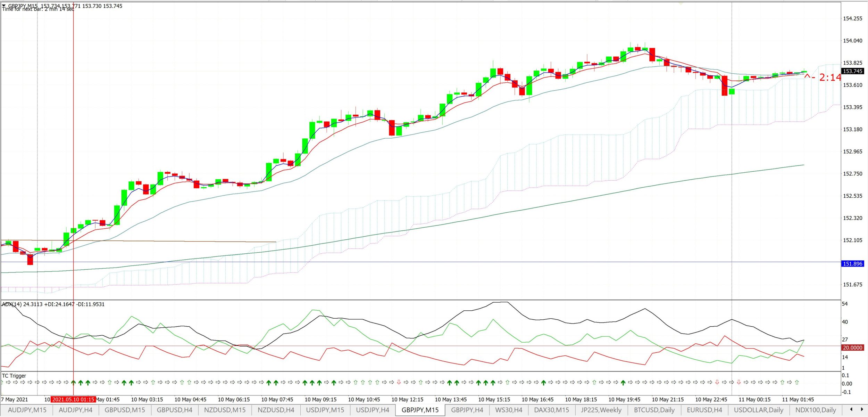Click the 10 May 16:45 time label
868x417 pixels.
click(x=538, y=400)
